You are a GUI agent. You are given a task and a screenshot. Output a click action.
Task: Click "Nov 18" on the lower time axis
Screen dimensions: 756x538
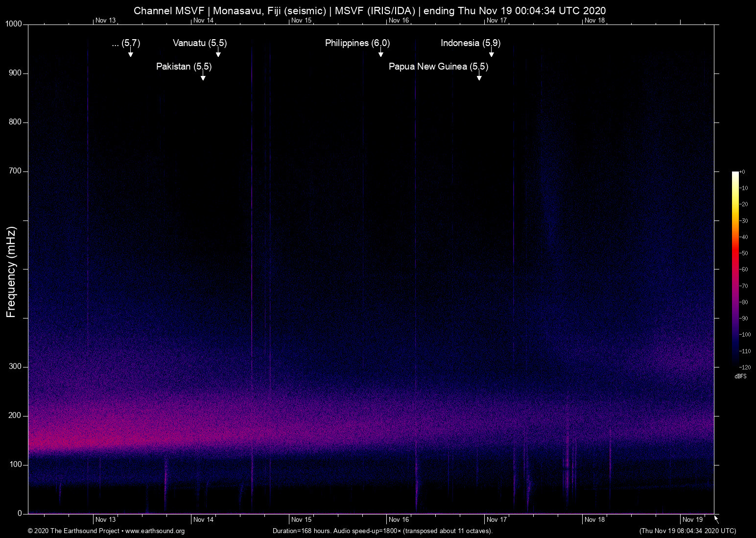click(595, 520)
